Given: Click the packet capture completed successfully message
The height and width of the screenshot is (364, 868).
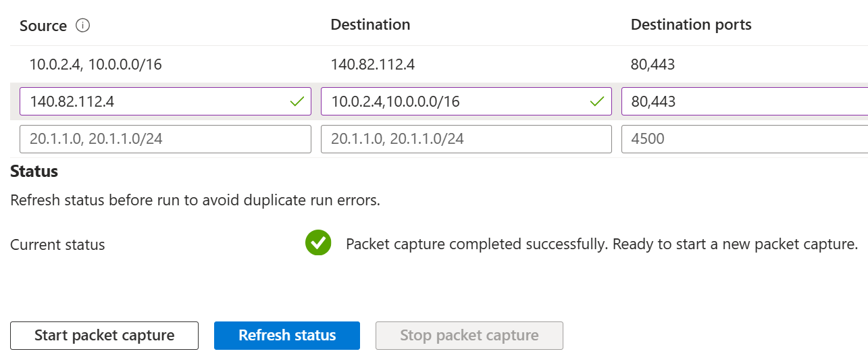Looking at the screenshot, I should pos(601,244).
